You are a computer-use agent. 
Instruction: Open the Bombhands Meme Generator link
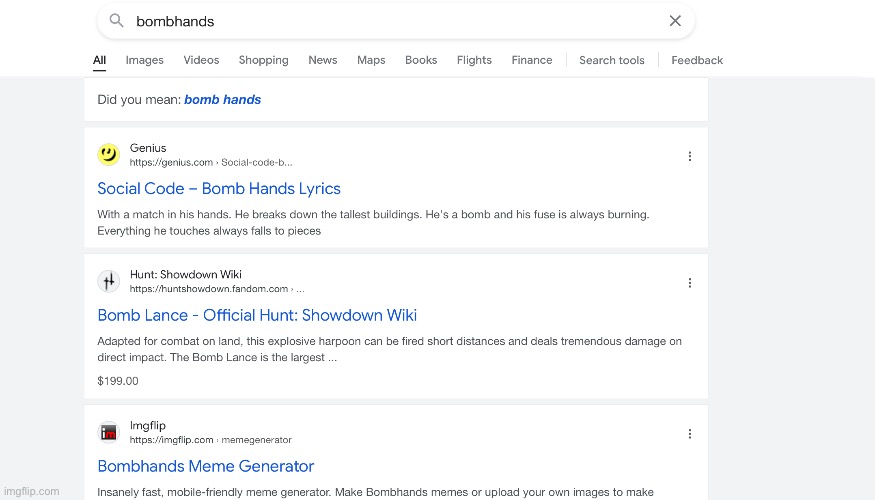pyautogui.click(x=205, y=466)
